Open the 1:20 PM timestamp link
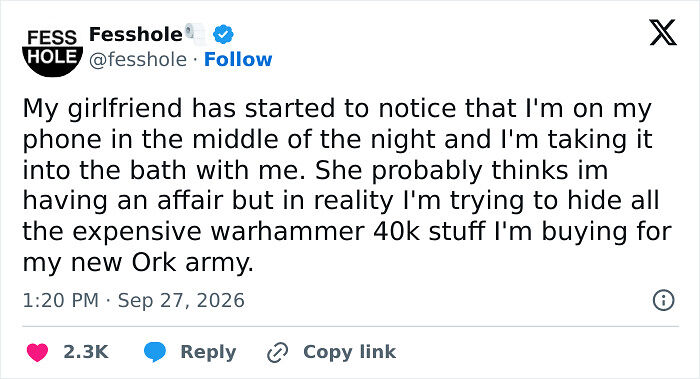Viewport: 700px width, 379px height. 61,300
